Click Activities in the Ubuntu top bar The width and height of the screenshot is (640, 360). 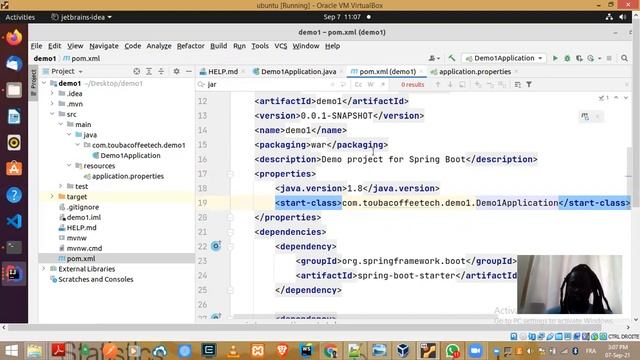pyautogui.click(x=20, y=17)
